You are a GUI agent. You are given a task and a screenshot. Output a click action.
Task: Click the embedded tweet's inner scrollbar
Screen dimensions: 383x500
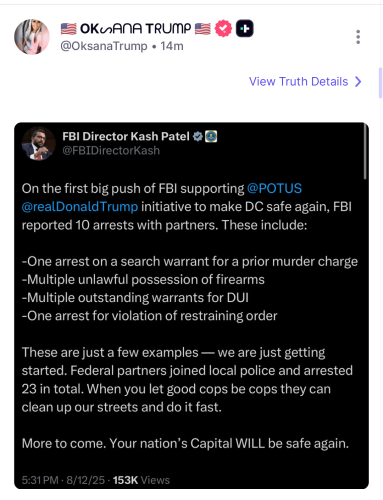(365, 152)
